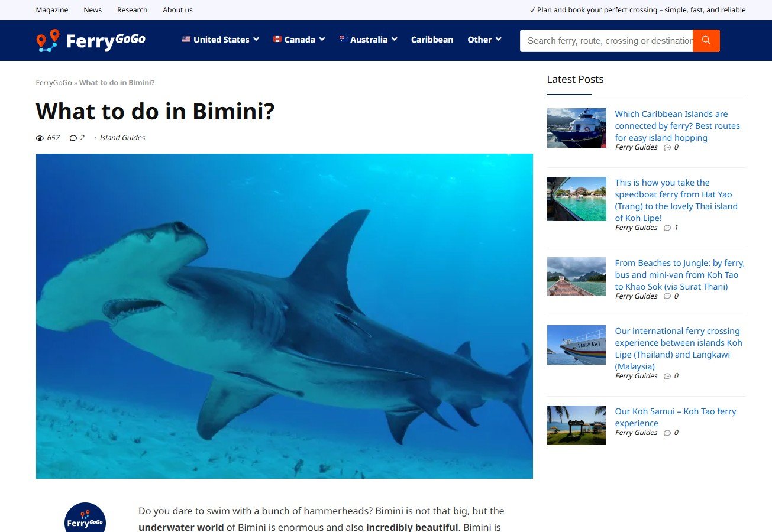Click the Langkawi ferry post thumbnail
This screenshot has height=532, width=772.
click(576, 345)
